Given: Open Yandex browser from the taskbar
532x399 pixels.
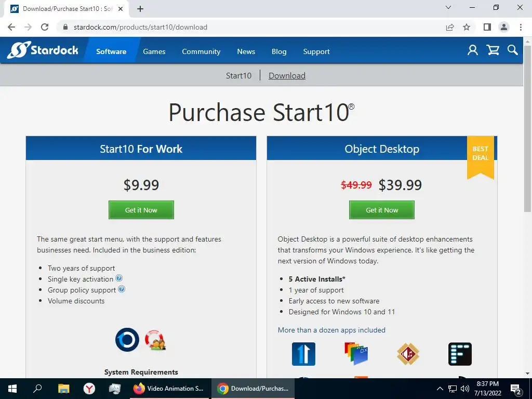Looking at the screenshot, I should click(x=89, y=389).
